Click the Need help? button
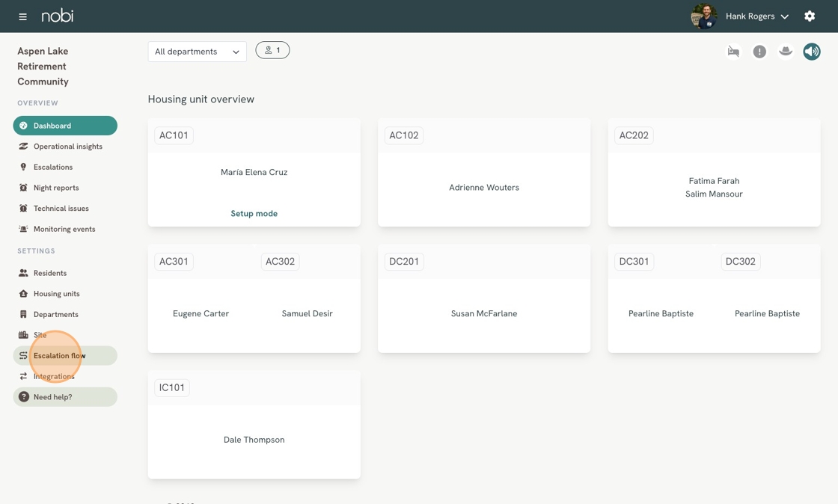The height and width of the screenshot is (504, 838). [x=65, y=396]
